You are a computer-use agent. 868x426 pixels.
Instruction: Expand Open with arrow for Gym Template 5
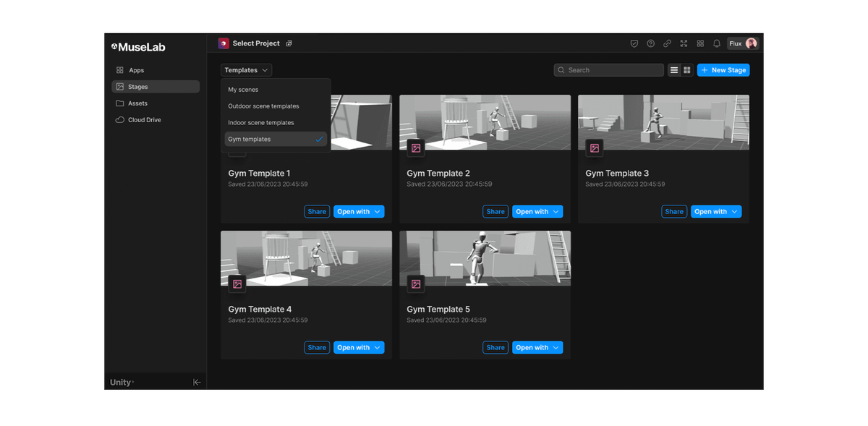point(556,348)
